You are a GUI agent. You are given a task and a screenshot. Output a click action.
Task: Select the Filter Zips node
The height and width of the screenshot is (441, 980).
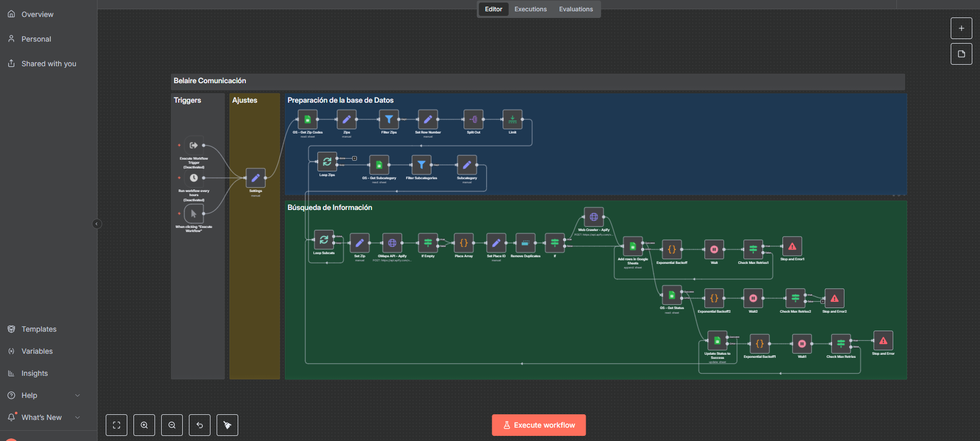pyautogui.click(x=389, y=120)
